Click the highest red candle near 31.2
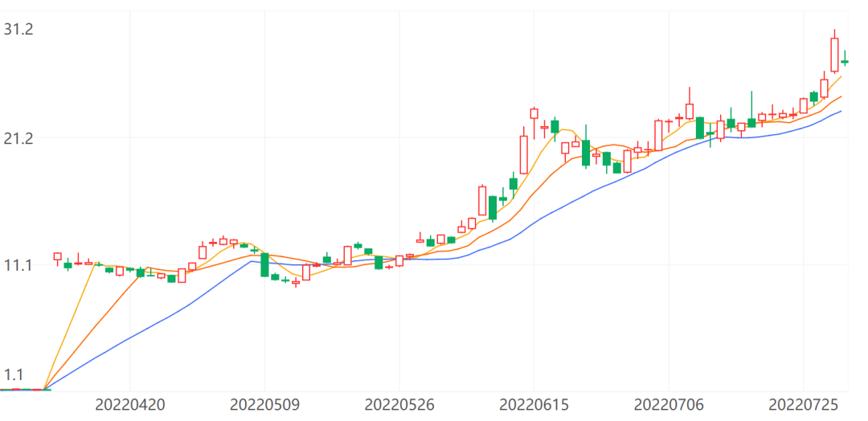The width and height of the screenshot is (868, 421). point(834,55)
